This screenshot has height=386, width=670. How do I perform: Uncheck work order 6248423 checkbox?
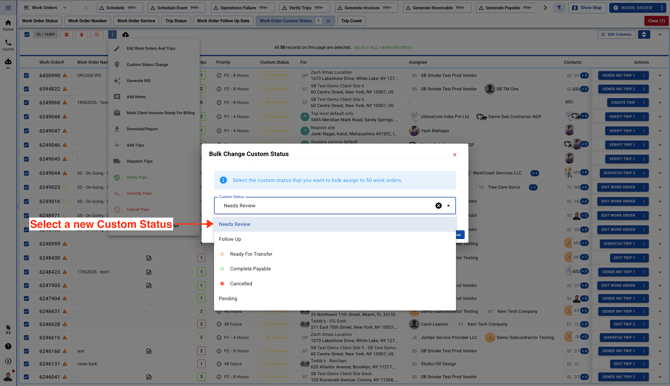(26, 272)
